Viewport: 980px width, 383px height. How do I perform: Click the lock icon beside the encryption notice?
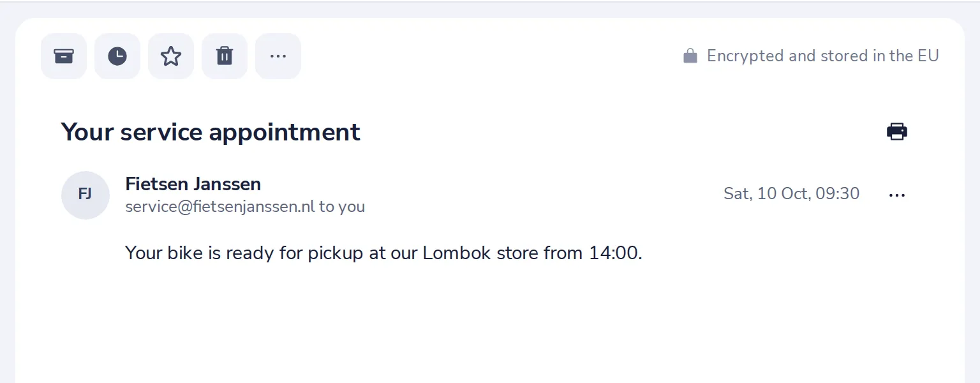(x=690, y=56)
